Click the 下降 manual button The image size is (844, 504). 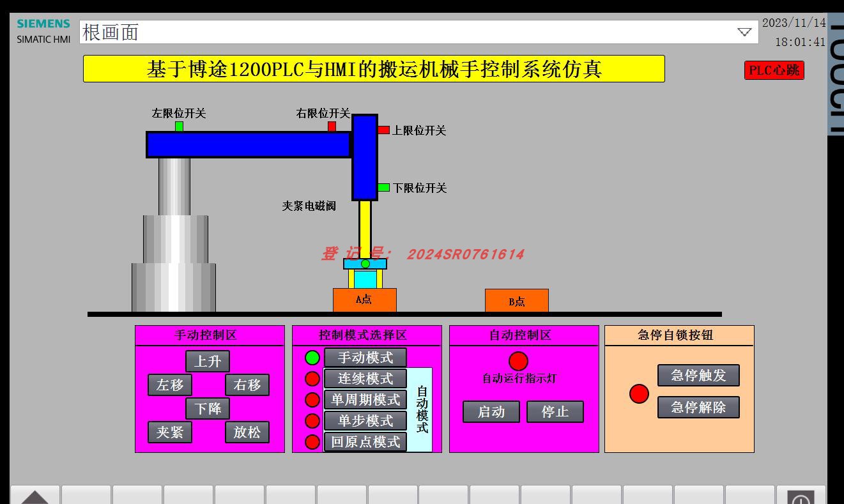click(208, 409)
